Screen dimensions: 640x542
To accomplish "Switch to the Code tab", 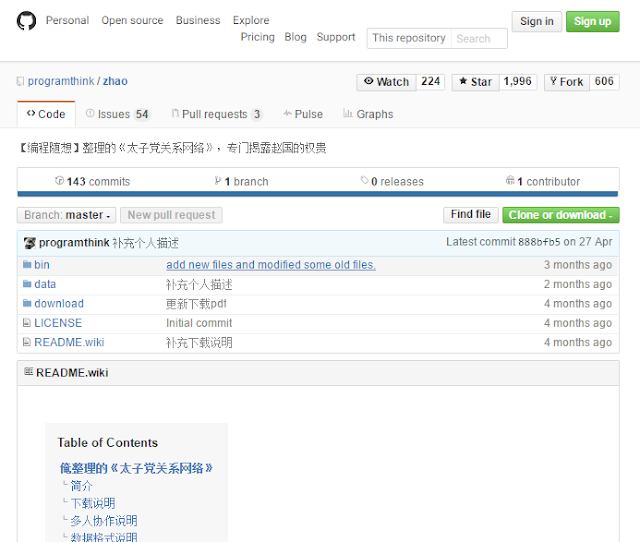I will (46, 114).
